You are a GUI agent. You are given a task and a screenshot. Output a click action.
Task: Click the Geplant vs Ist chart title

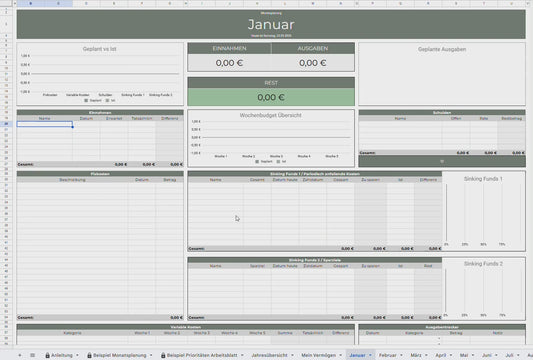[100, 49]
